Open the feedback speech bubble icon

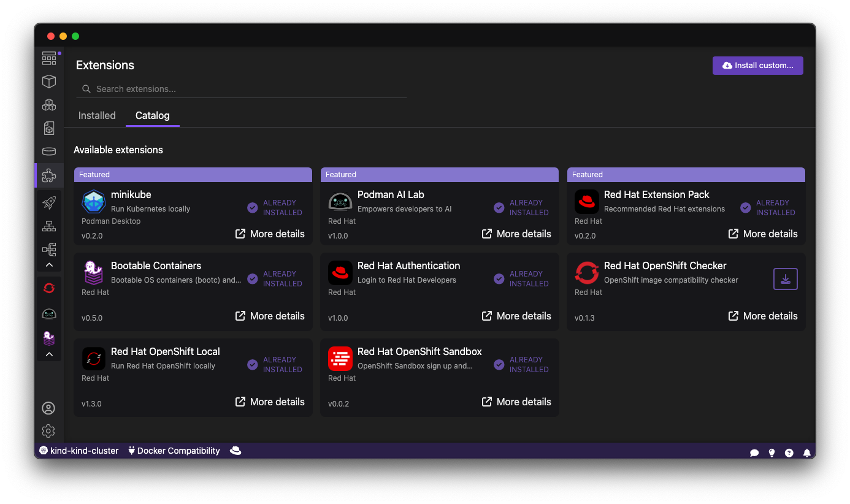coord(754,452)
